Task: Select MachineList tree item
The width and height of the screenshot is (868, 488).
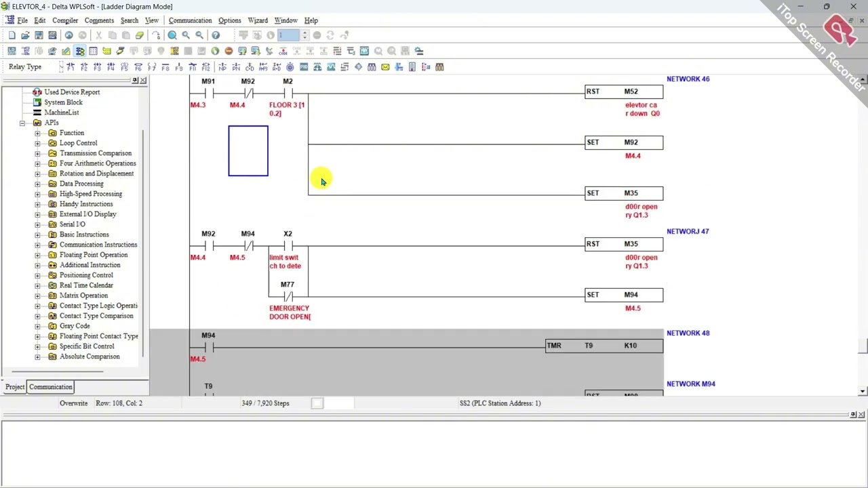Action: coord(61,113)
